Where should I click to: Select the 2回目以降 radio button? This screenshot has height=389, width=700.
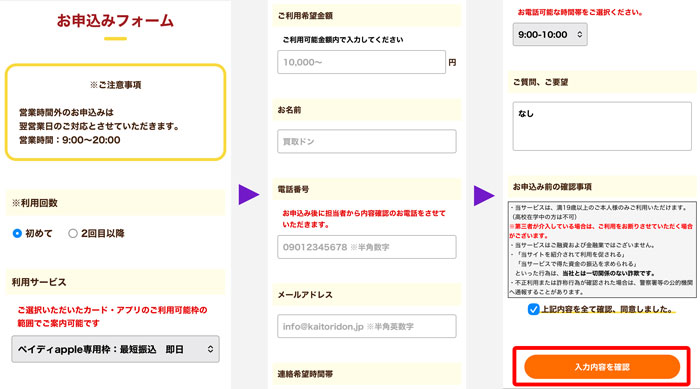click(73, 233)
